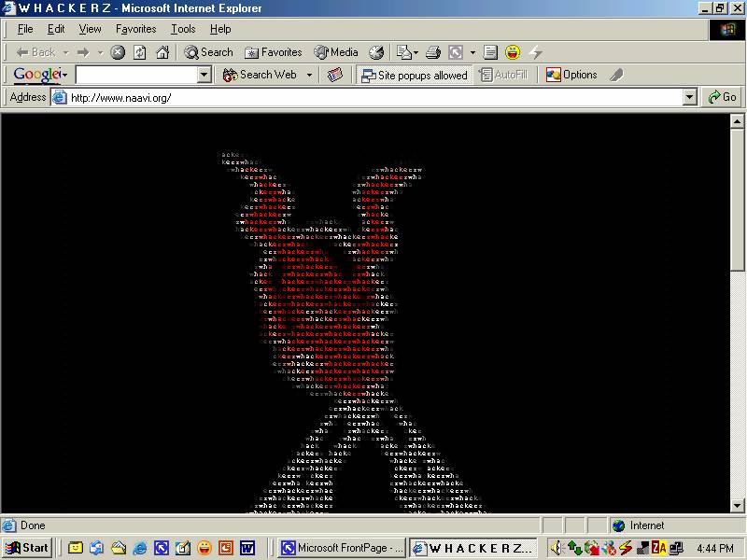Viewport: 747px width, 560px height.
Task: Expand the Google search box dropdown
Action: pyautogui.click(x=204, y=75)
